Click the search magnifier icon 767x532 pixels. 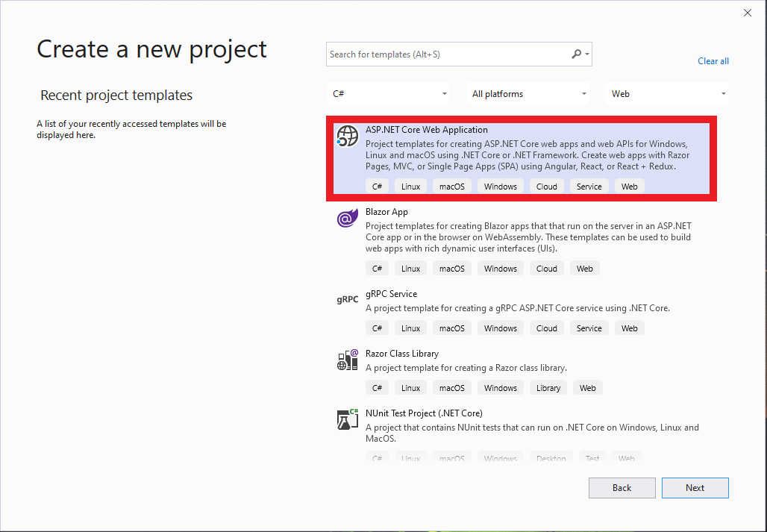tap(576, 54)
